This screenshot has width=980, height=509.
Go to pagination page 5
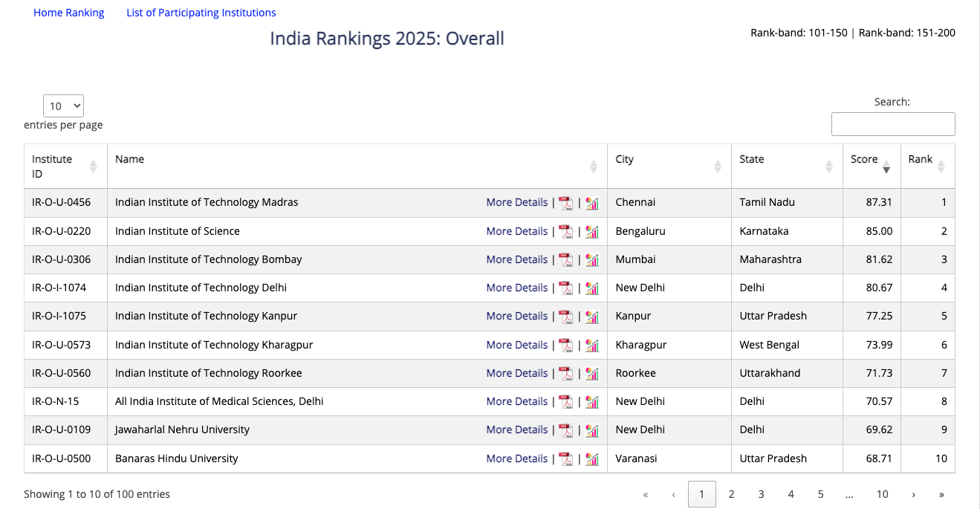(821, 494)
